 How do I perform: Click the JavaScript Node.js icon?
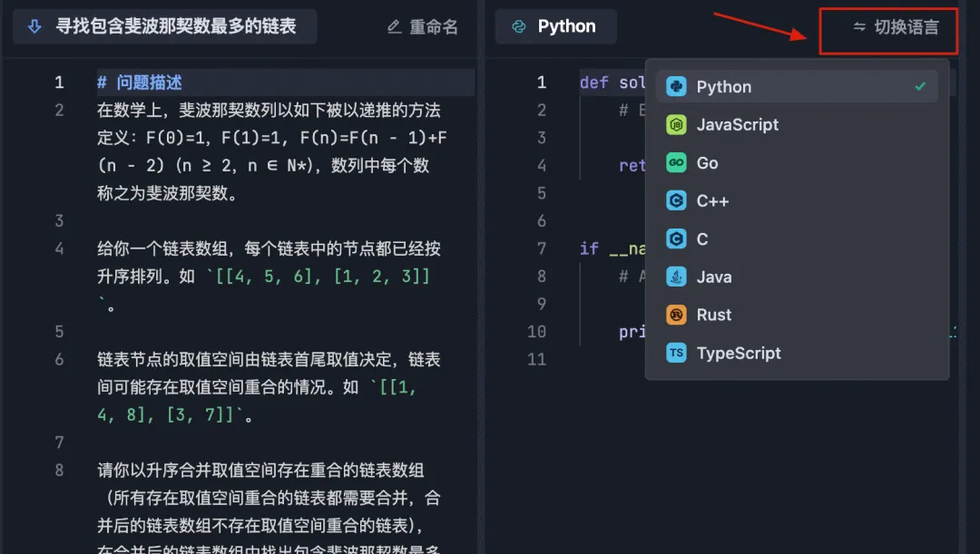[676, 125]
